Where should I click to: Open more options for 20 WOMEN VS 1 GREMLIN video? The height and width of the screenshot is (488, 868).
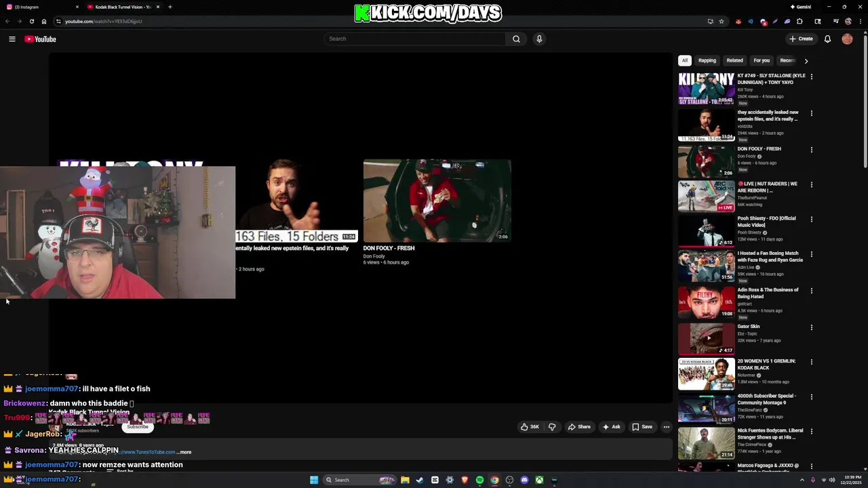click(x=811, y=362)
